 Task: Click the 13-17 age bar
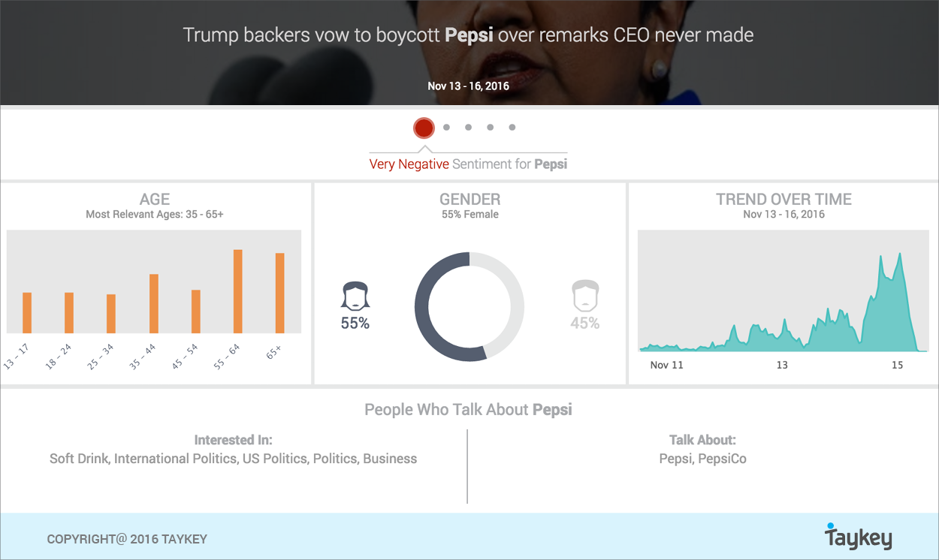click(x=27, y=312)
